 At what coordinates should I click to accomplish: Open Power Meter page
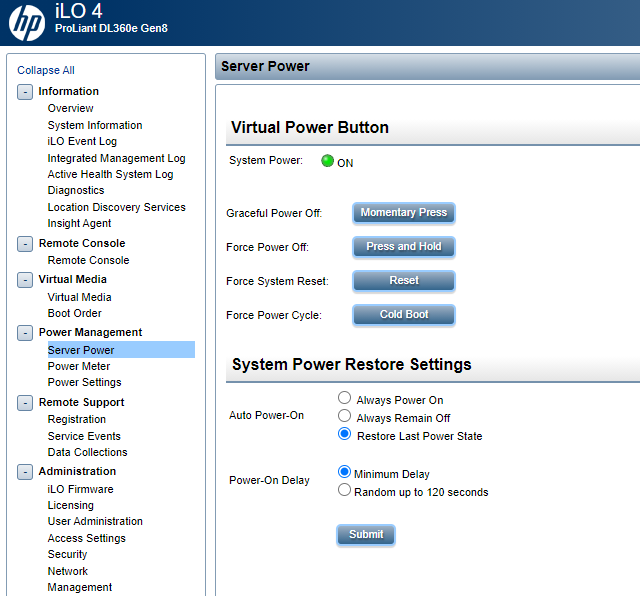tap(79, 366)
